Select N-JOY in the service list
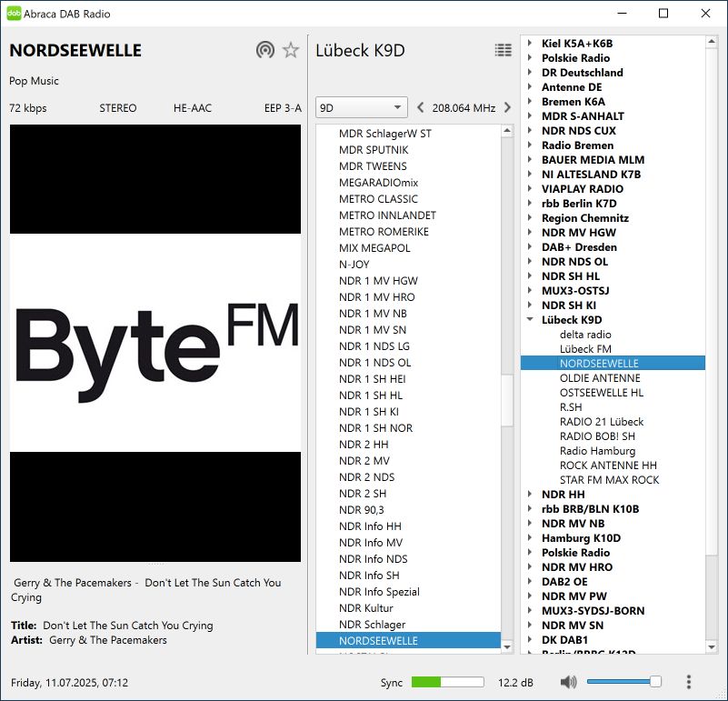The width and height of the screenshot is (728, 701). 354,265
